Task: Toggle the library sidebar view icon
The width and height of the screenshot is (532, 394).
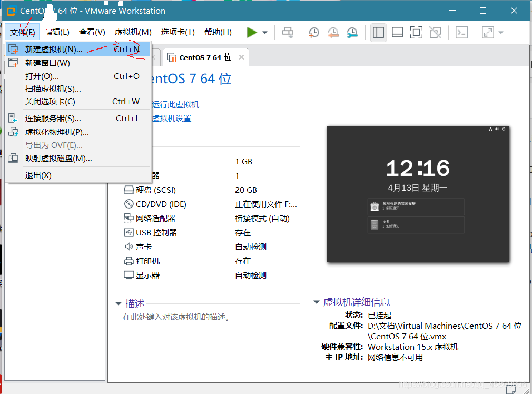Action: 378,33
